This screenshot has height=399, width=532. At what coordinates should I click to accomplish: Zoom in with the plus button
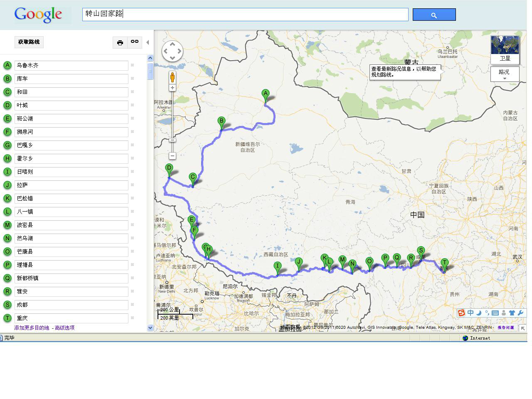[172, 88]
